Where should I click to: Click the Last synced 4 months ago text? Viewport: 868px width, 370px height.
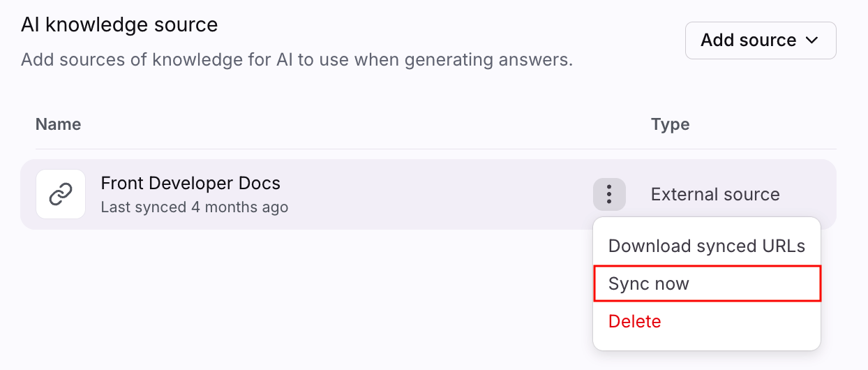194,207
